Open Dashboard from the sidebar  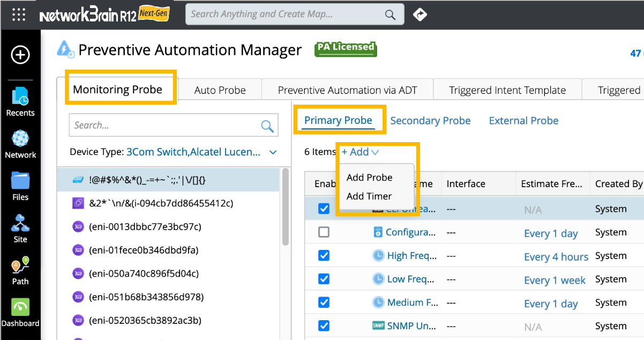click(x=20, y=312)
